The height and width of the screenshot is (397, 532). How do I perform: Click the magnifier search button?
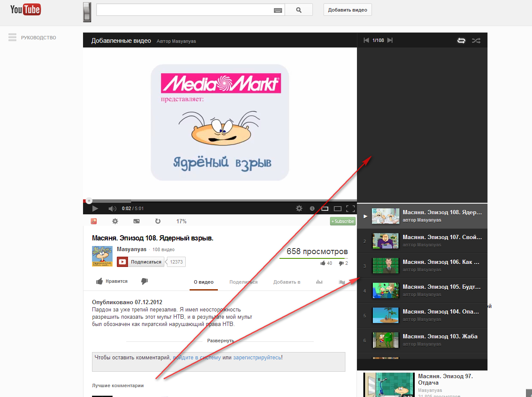pos(299,10)
